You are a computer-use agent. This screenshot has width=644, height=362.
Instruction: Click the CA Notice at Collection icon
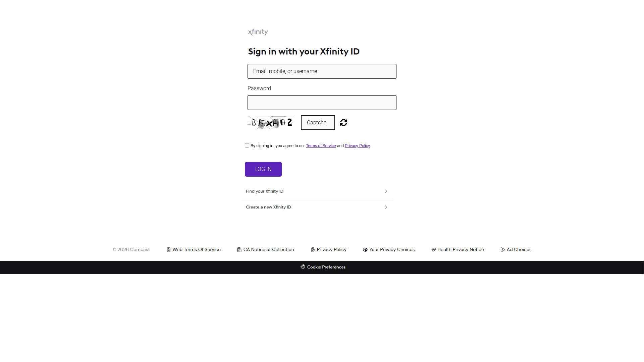pyautogui.click(x=239, y=250)
